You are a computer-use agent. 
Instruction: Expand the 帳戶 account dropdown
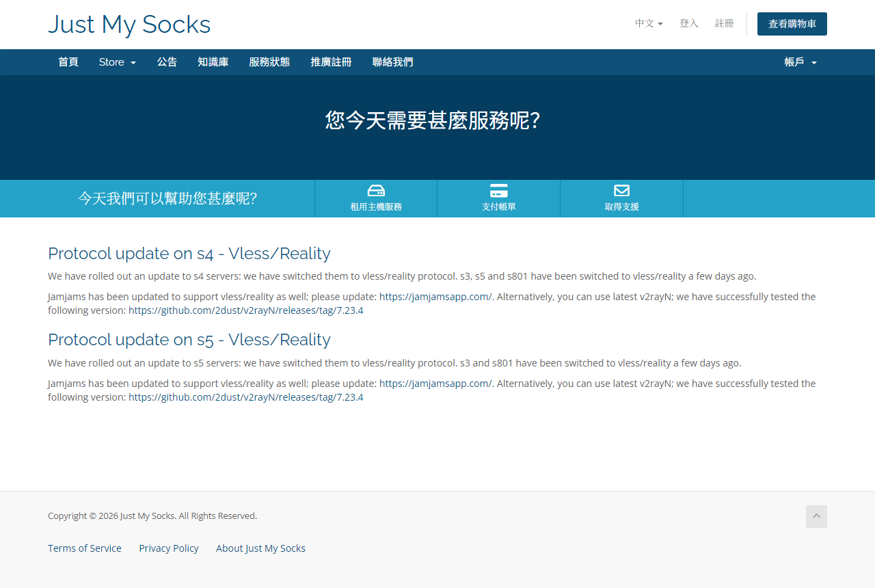[800, 62]
